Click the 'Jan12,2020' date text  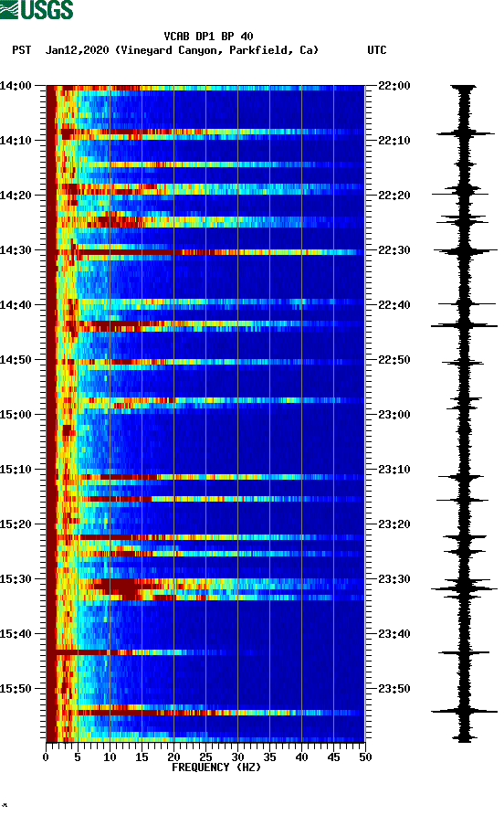pos(77,50)
